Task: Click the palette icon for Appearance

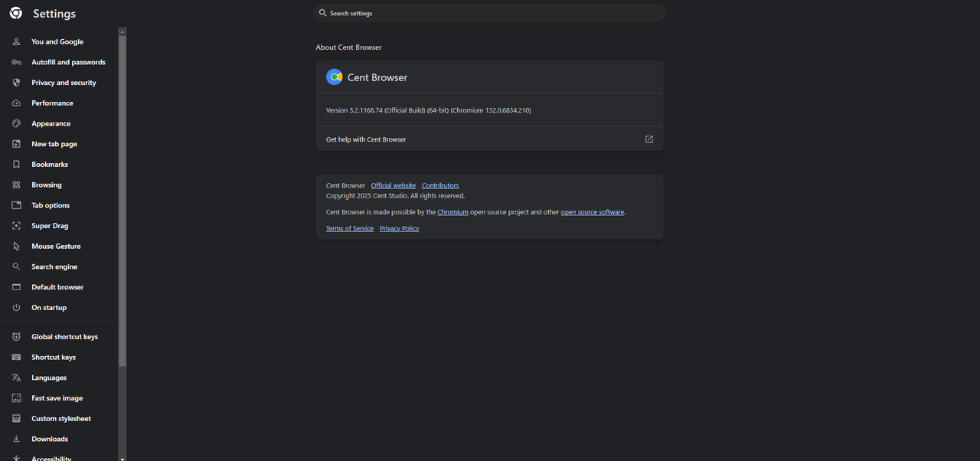Action: coord(16,123)
